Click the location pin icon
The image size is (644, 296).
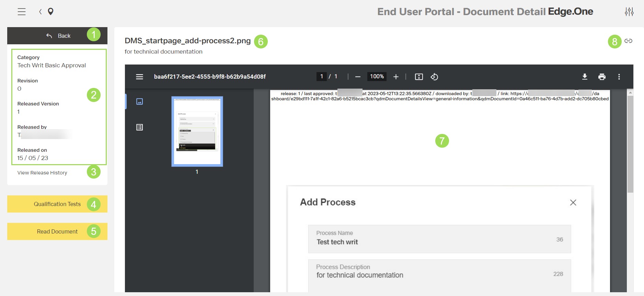[x=50, y=12]
